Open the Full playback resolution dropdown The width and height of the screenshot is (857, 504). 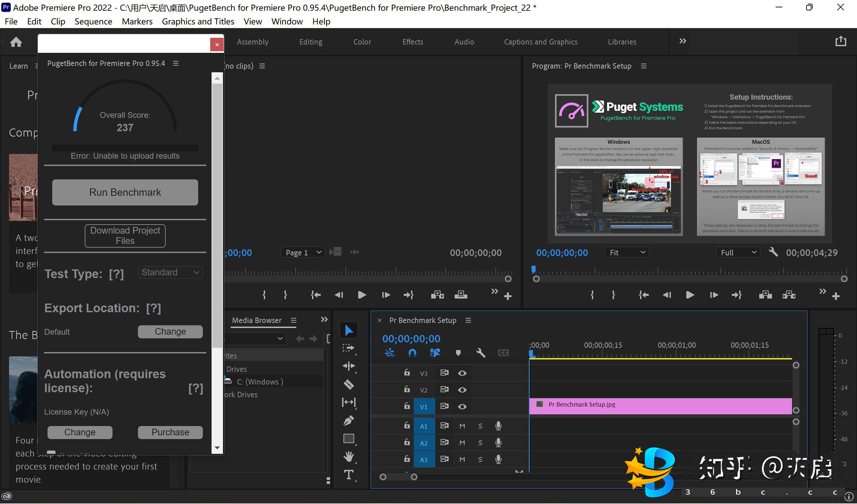pyautogui.click(x=738, y=252)
